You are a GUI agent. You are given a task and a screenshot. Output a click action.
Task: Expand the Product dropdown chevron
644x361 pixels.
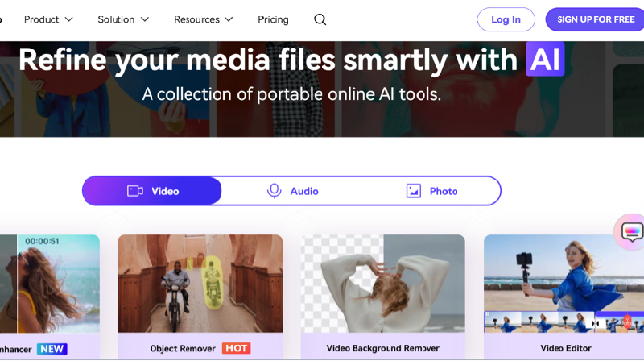pyautogui.click(x=69, y=19)
